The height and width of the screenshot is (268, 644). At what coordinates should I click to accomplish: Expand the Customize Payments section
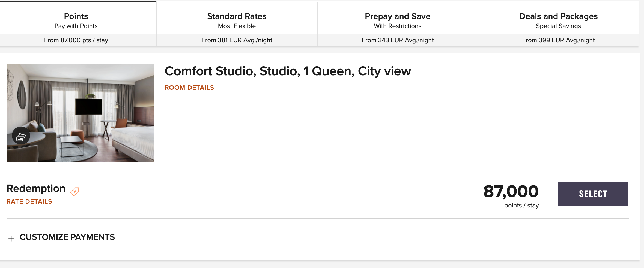pyautogui.click(x=67, y=237)
